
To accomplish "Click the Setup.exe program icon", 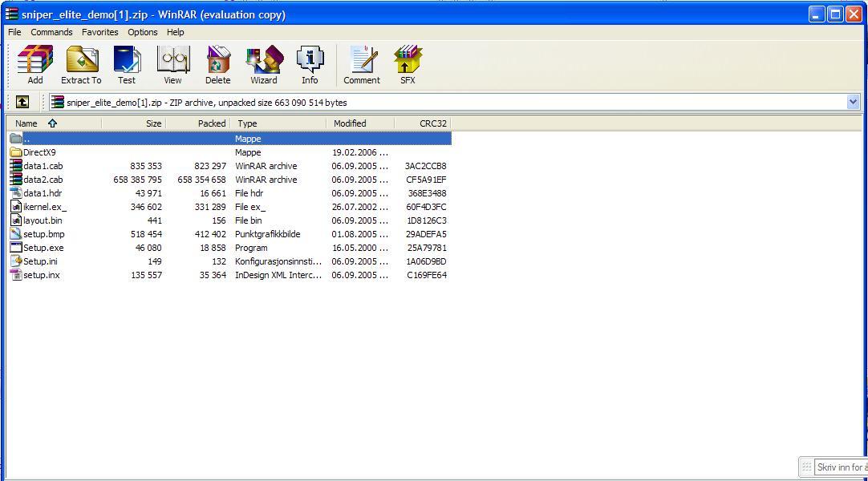I will (x=16, y=248).
